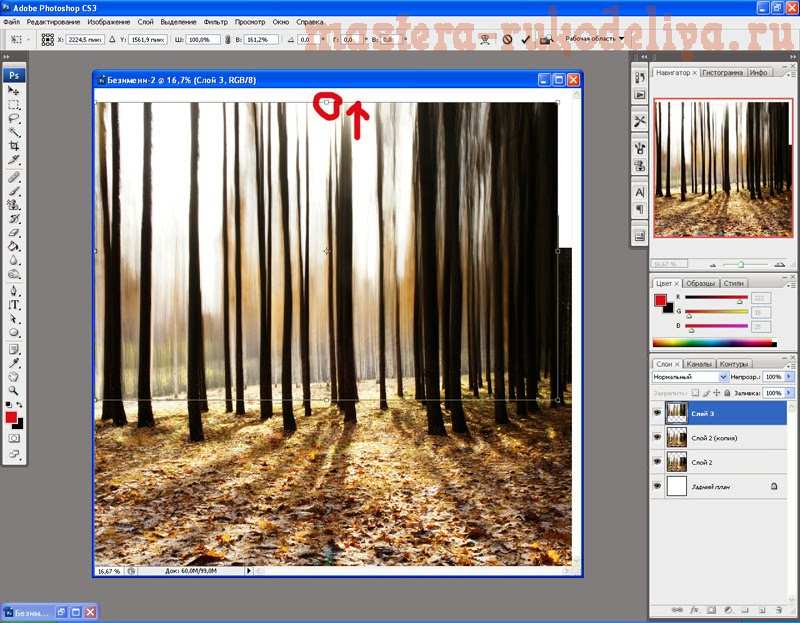Viewport: 800px width, 623px height.
Task: Open the Paragraph panel icon in the dock
Action: [640, 209]
